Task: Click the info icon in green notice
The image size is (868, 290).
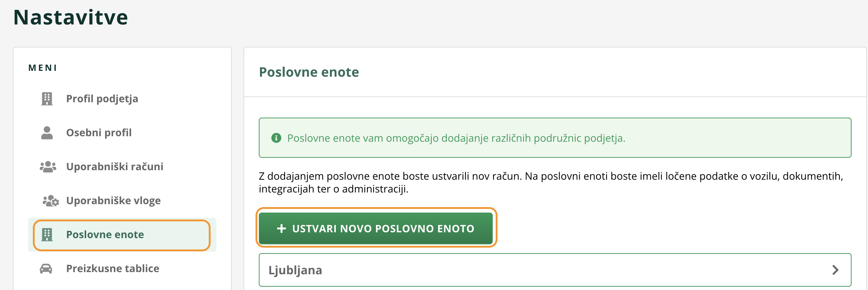Action: [276, 138]
